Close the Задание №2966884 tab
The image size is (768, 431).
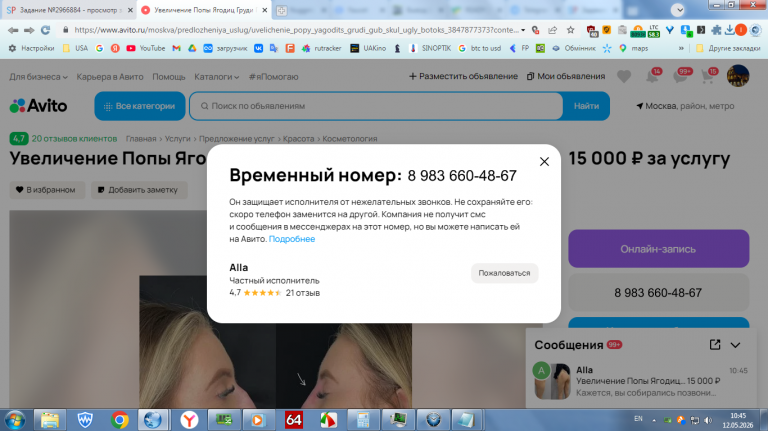click(x=130, y=10)
